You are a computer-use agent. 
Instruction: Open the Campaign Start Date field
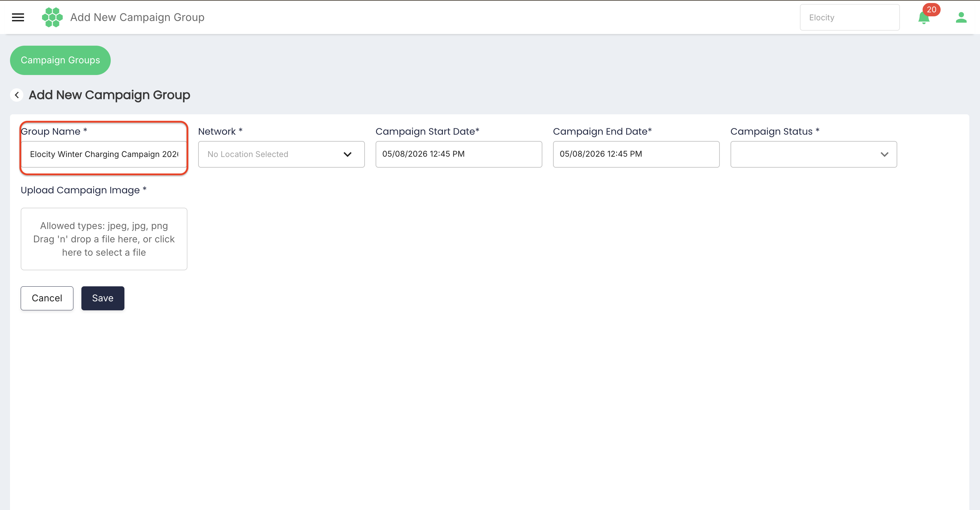tap(458, 154)
